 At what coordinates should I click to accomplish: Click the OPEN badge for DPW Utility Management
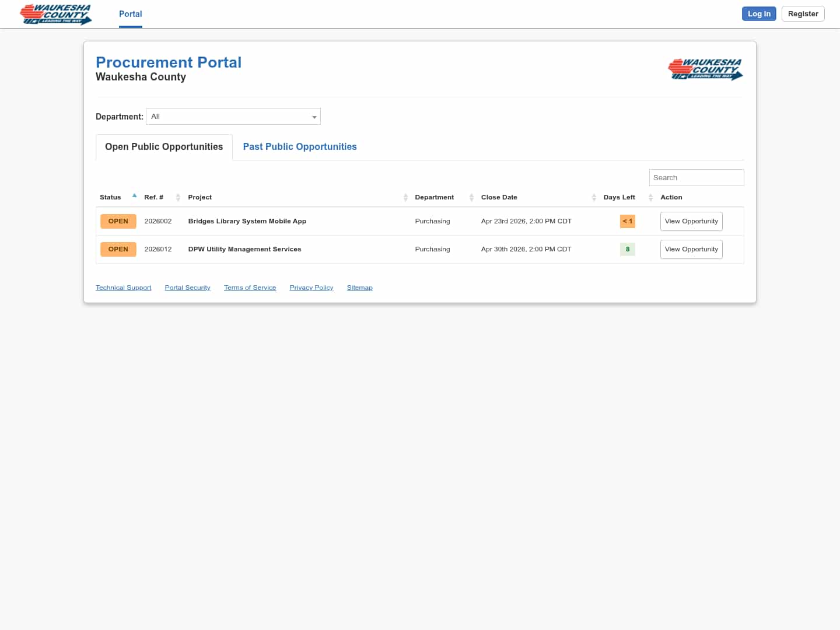point(118,249)
